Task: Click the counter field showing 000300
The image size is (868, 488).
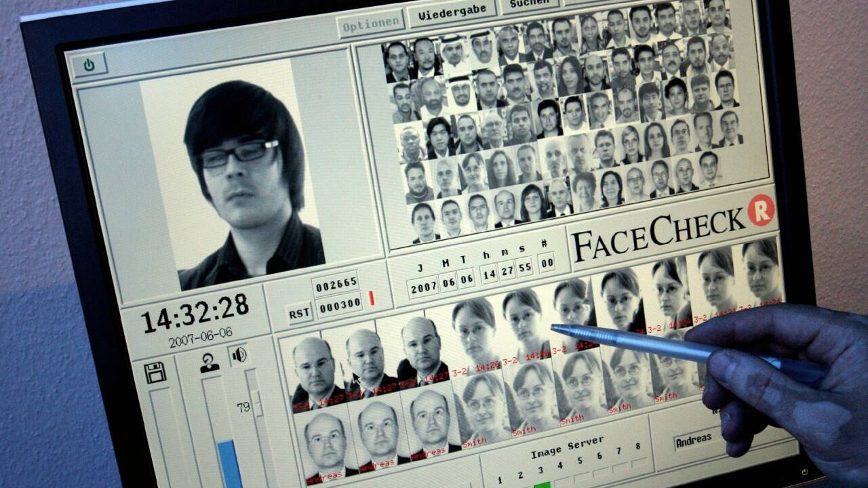Action: pos(340,306)
